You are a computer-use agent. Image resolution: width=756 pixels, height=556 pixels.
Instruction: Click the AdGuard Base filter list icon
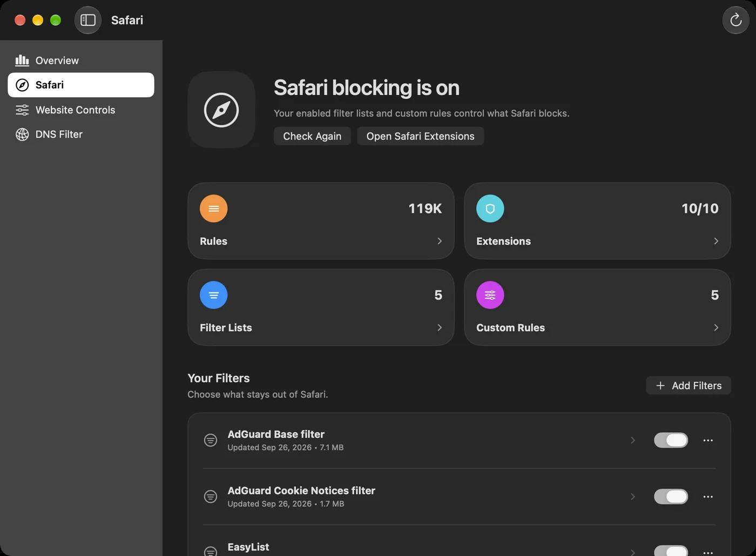click(x=211, y=440)
